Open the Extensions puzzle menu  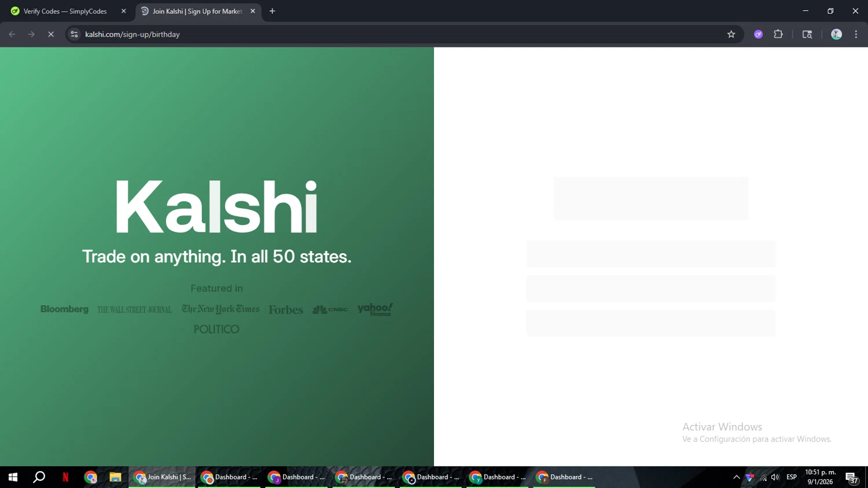pyautogui.click(x=778, y=34)
